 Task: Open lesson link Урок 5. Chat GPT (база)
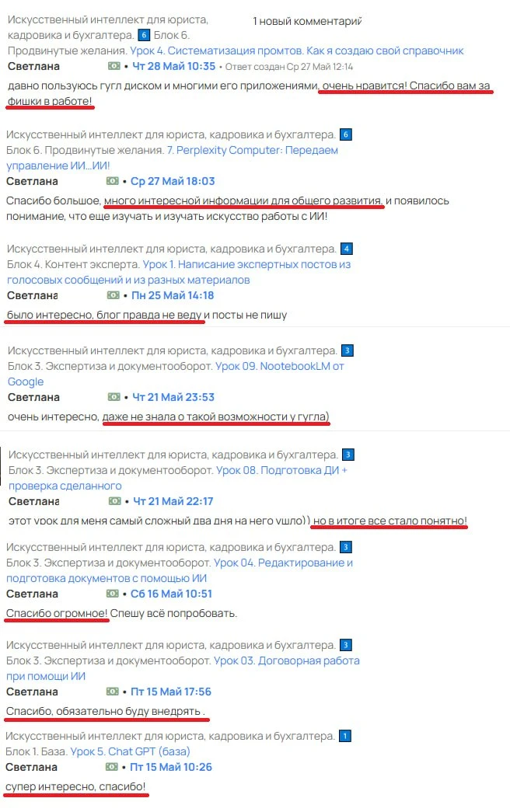[x=130, y=751]
